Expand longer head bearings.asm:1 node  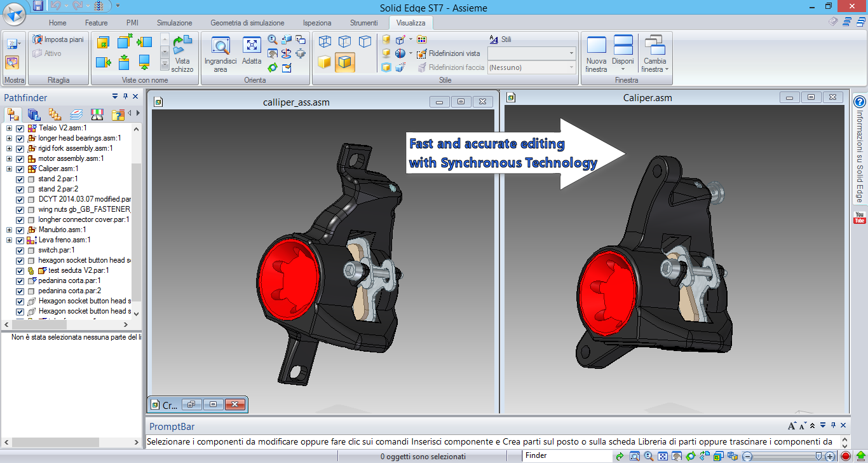9,138
